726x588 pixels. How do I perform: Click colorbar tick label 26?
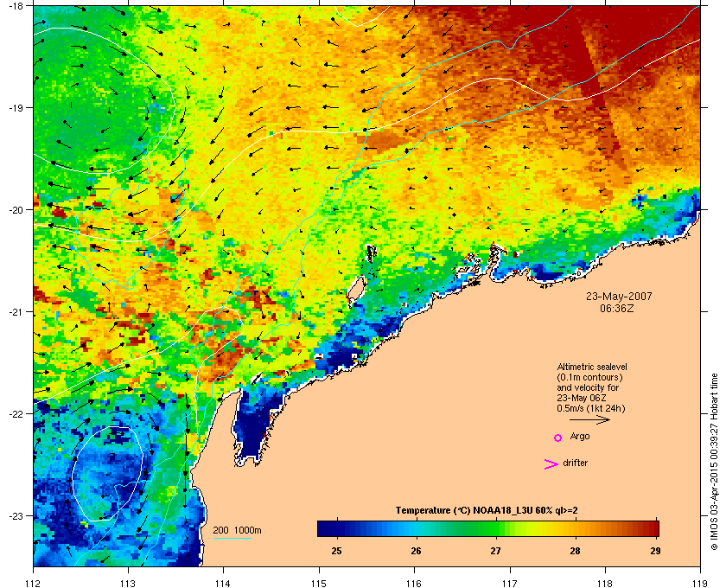tap(417, 551)
